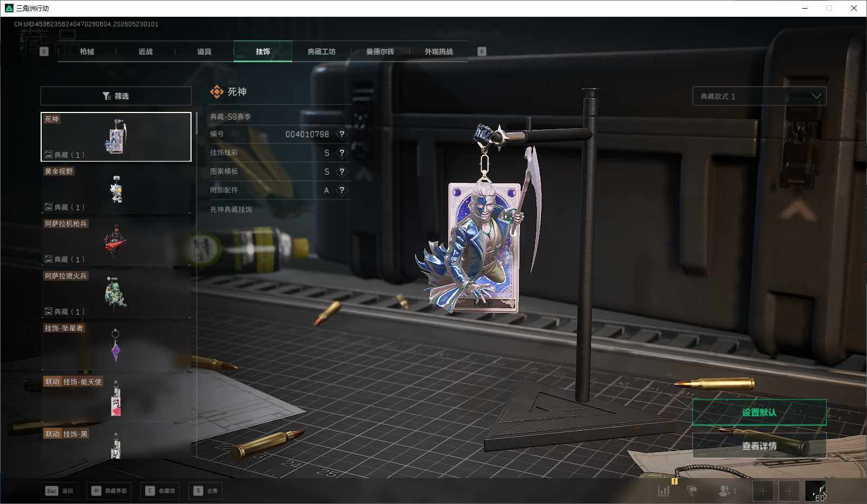This screenshot has height=504, width=867.
Task: Click the charm list scrollbar
Action: (196, 123)
